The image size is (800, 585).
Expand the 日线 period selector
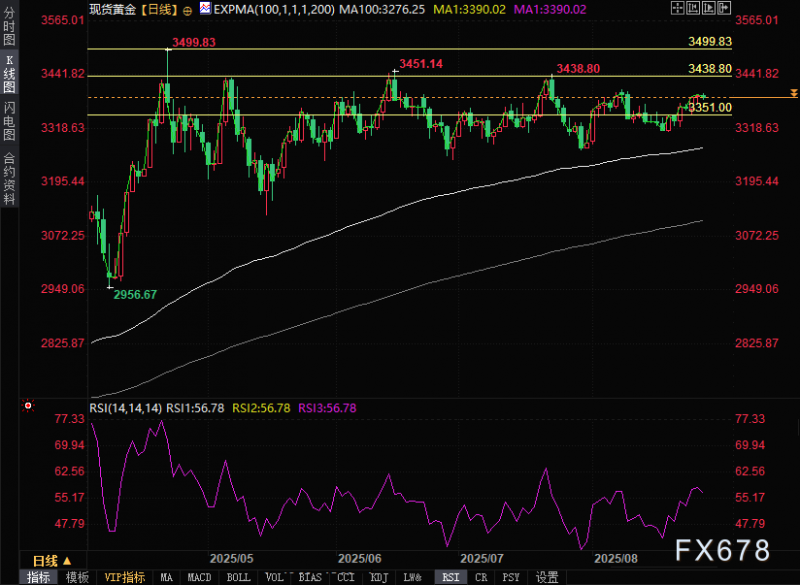pos(52,561)
